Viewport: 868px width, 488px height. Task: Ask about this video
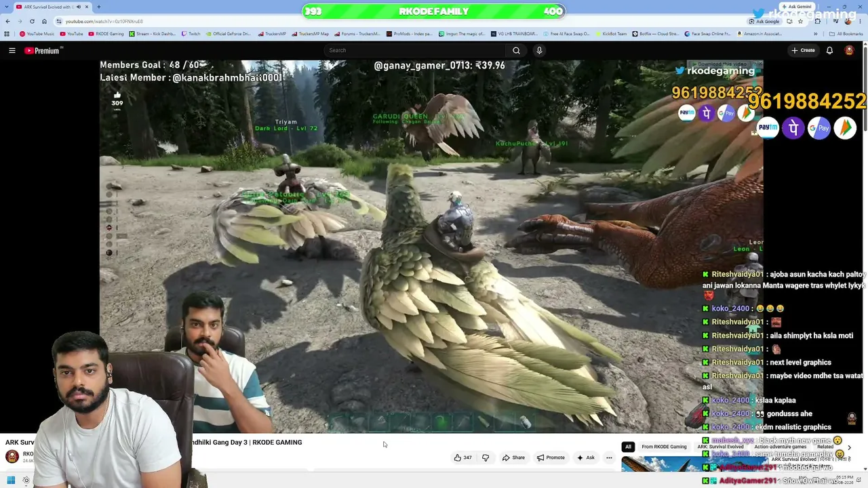click(586, 457)
